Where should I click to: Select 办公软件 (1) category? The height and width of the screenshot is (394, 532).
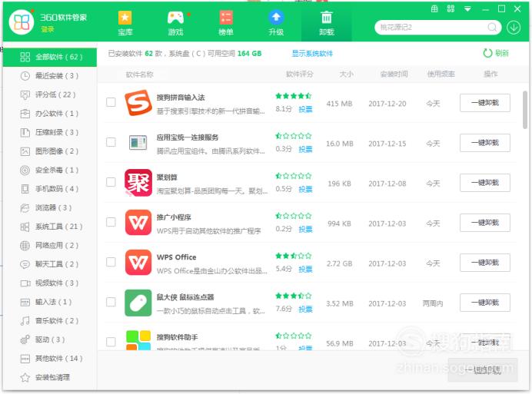(50, 114)
